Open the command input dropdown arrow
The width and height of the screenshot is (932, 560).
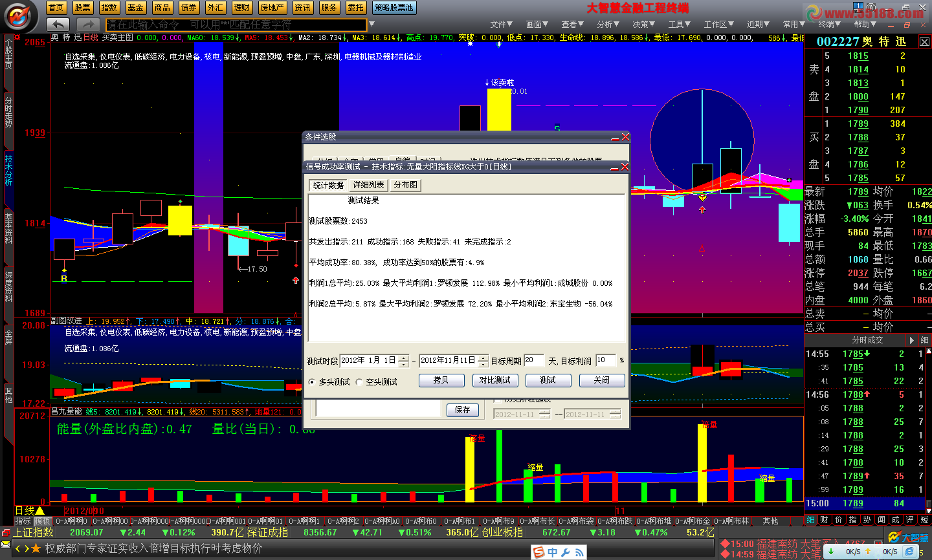[x=372, y=25]
